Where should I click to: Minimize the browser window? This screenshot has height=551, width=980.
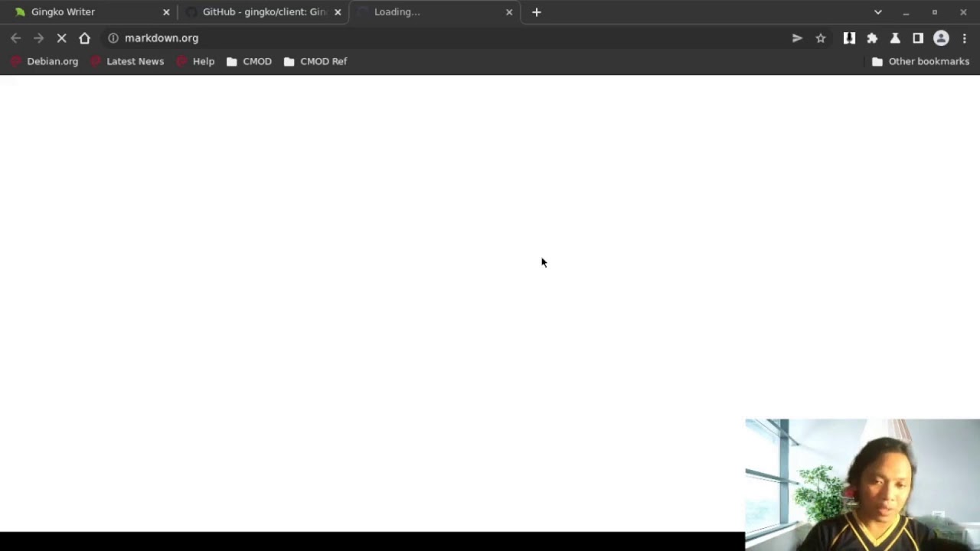(906, 12)
